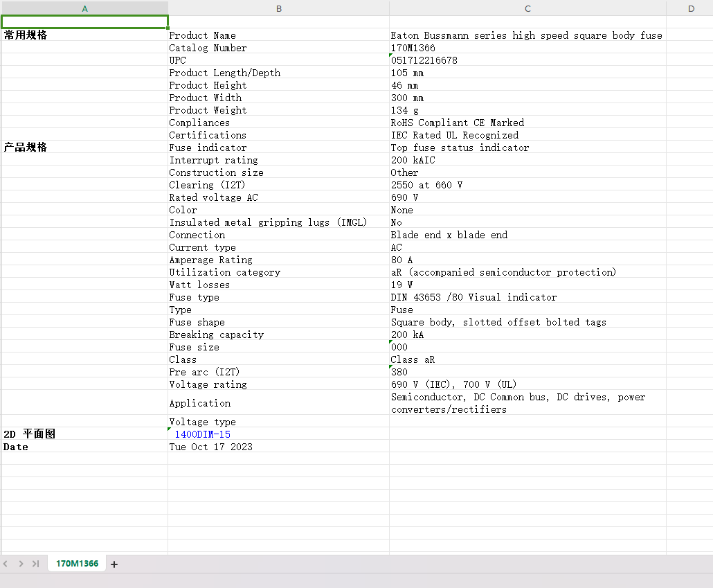Viewport: 713px width, 588px height.
Task: Select the 'Fuse indicator' cell
Action: (279, 148)
